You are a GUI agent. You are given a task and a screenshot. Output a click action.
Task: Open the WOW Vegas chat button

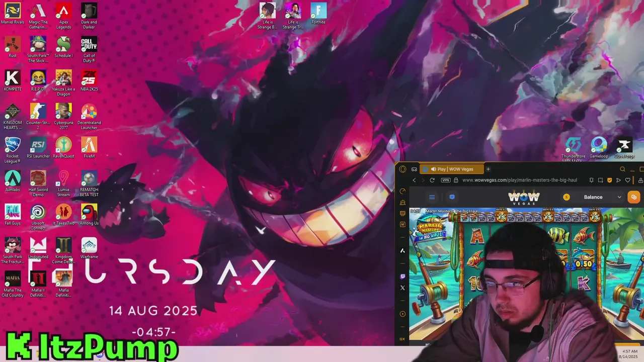(452, 197)
